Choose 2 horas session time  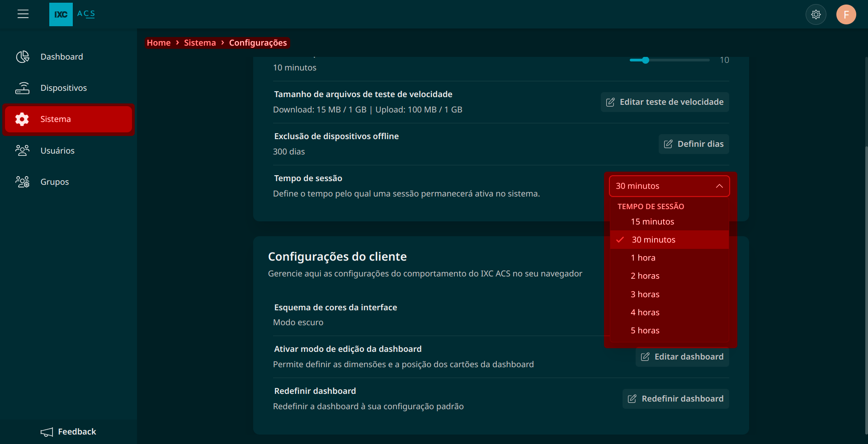pyautogui.click(x=670, y=276)
